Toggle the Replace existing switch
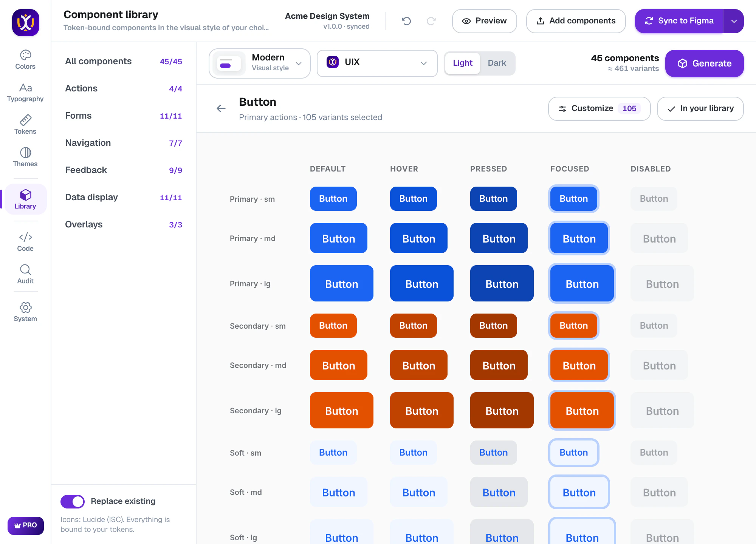Image resolution: width=756 pixels, height=544 pixels. tap(73, 501)
